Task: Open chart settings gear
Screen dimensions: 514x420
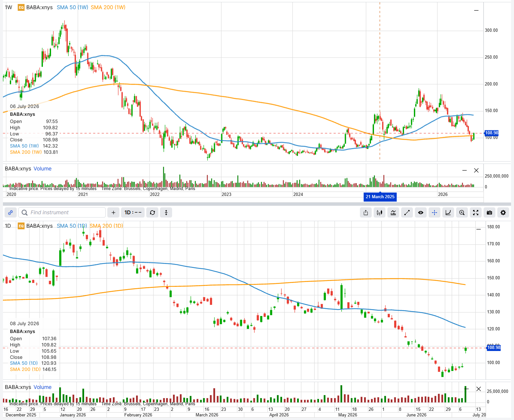Action: 503,213
